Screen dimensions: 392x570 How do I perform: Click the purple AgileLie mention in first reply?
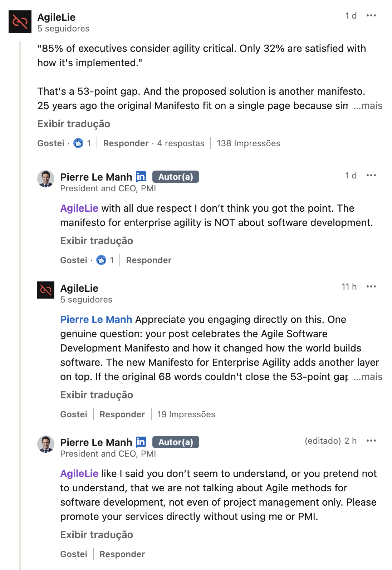pos(79,208)
